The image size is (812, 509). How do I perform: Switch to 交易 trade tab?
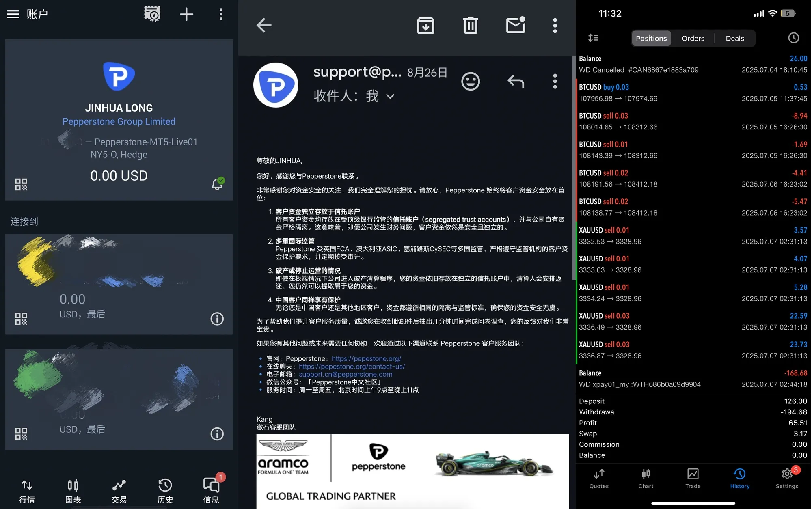pos(119,491)
